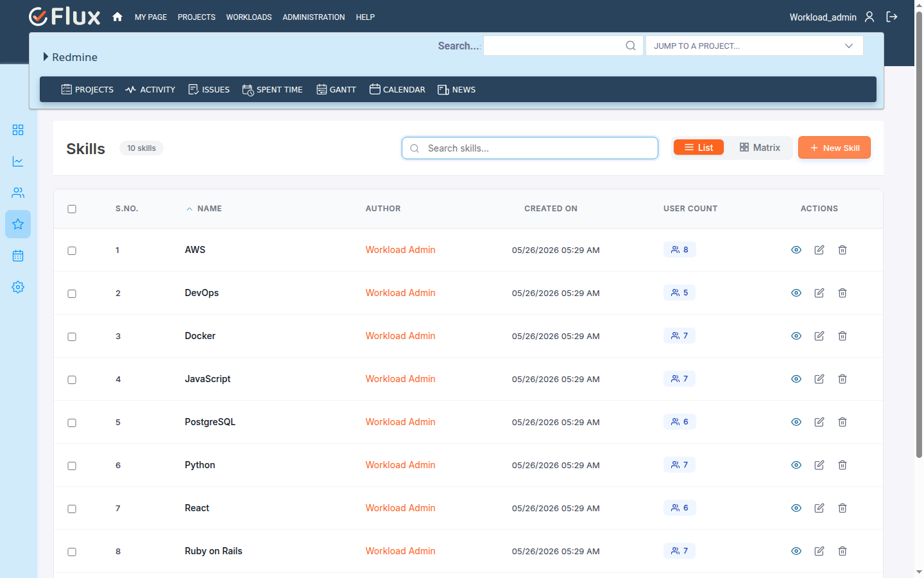
Task: Check the JavaScript row checkbox
Action: click(72, 380)
